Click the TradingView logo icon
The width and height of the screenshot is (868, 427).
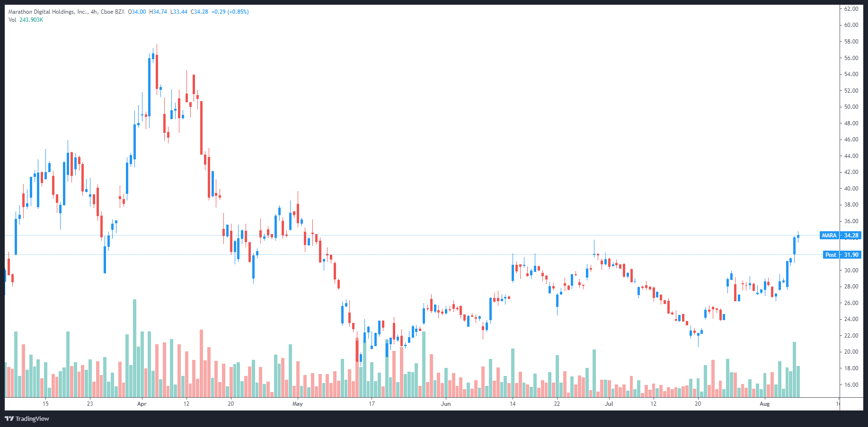coord(9,418)
